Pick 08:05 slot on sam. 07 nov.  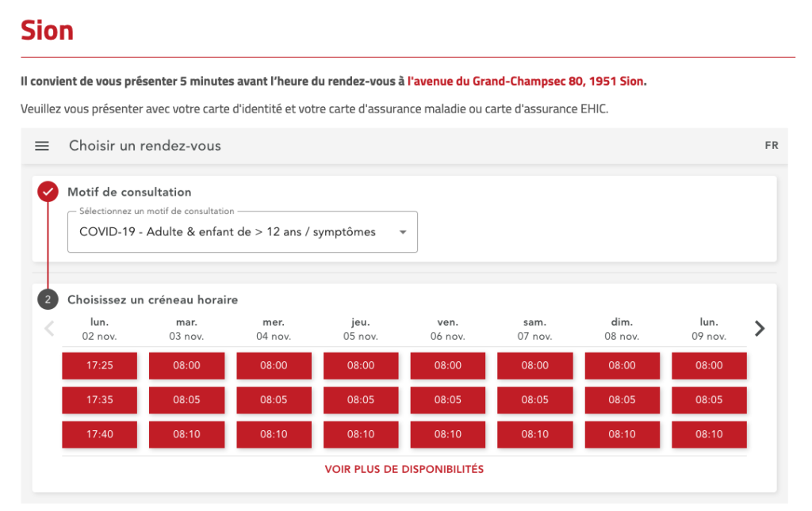point(535,400)
